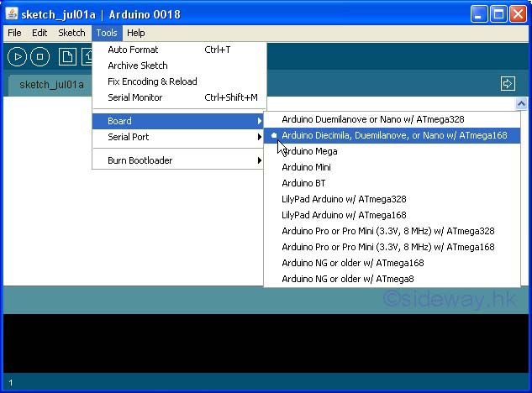This screenshot has width=532, height=393.
Task: Select Arduino Mega board
Action: (x=392, y=151)
